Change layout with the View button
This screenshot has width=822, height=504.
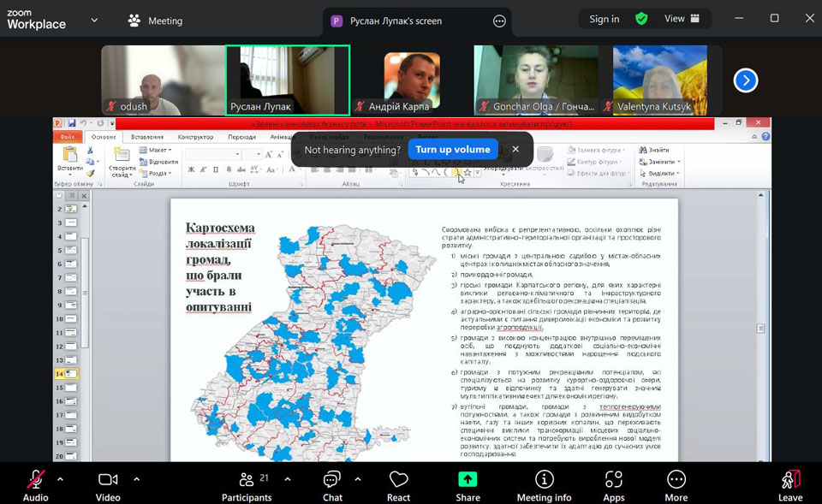(682, 19)
